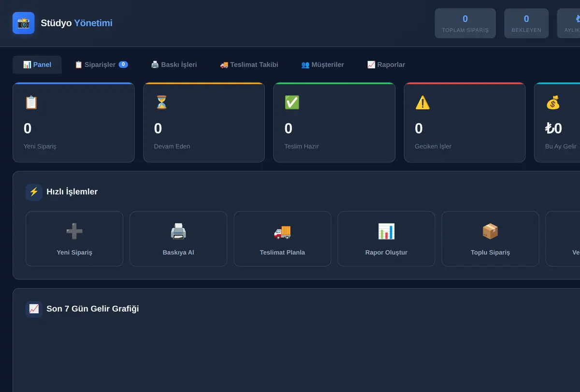This screenshot has width=580, height=392.
Task: Select the Panel tab
Action: [37, 65]
